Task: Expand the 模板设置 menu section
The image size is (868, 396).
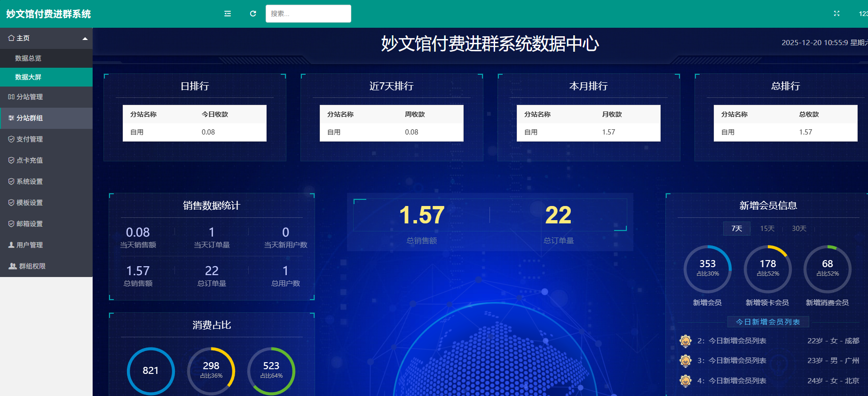Action: [x=30, y=203]
